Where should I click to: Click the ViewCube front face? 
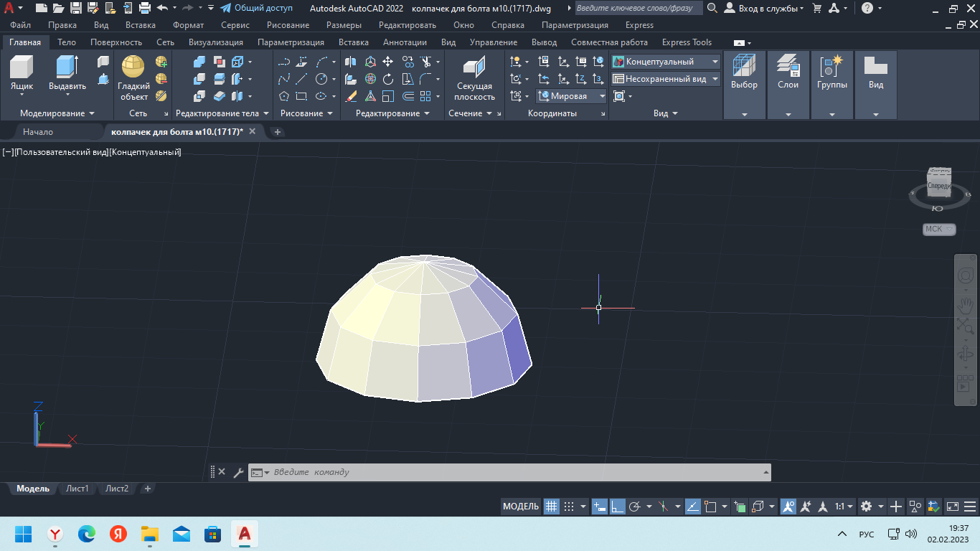click(938, 186)
